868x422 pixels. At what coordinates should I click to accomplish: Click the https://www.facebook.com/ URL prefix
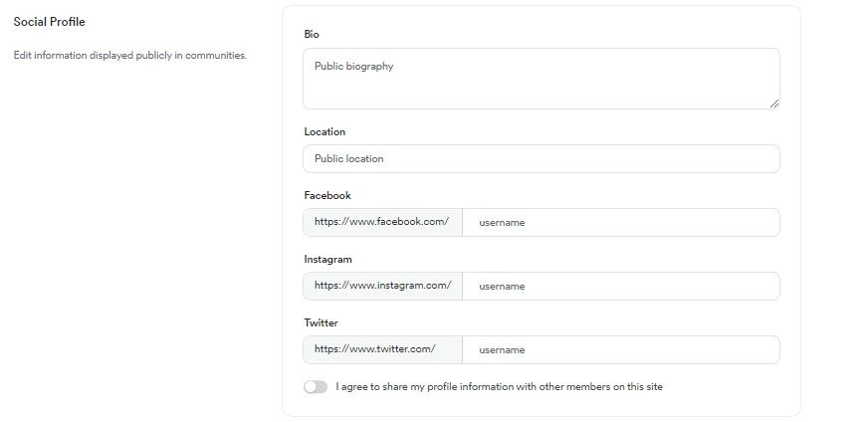click(381, 222)
